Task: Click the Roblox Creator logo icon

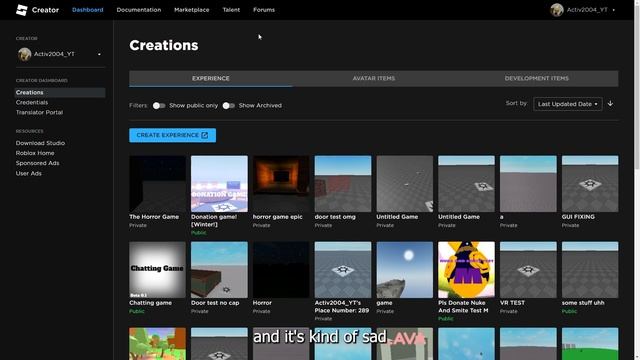Action: point(22,10)
